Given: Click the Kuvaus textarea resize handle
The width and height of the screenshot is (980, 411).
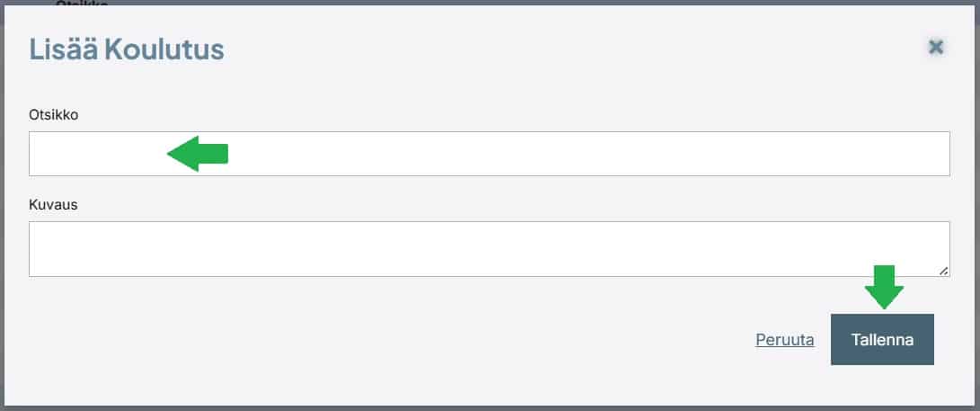Looking at the screenshot, I should pyautogui.click(x=944, y=270).
